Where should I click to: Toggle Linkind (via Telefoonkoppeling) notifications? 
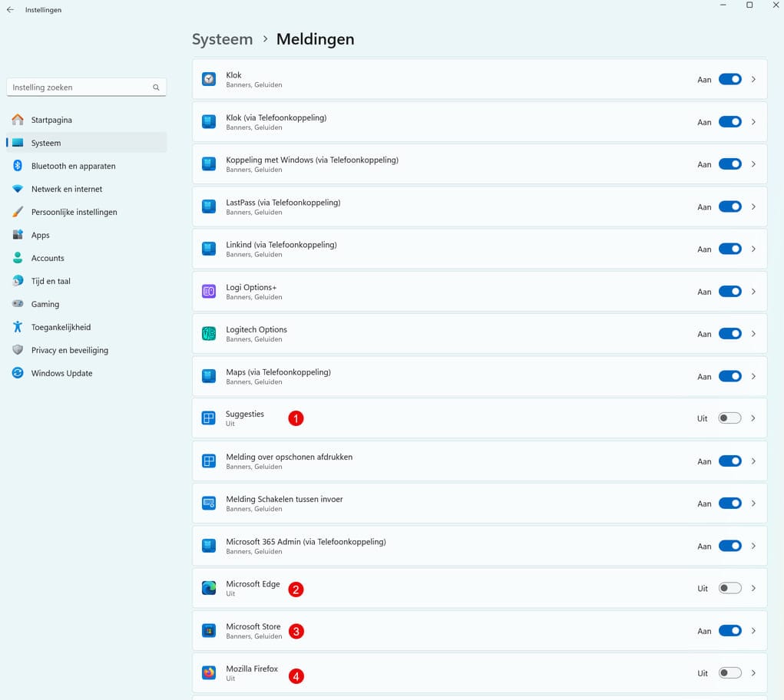click(x=730, y=249)
